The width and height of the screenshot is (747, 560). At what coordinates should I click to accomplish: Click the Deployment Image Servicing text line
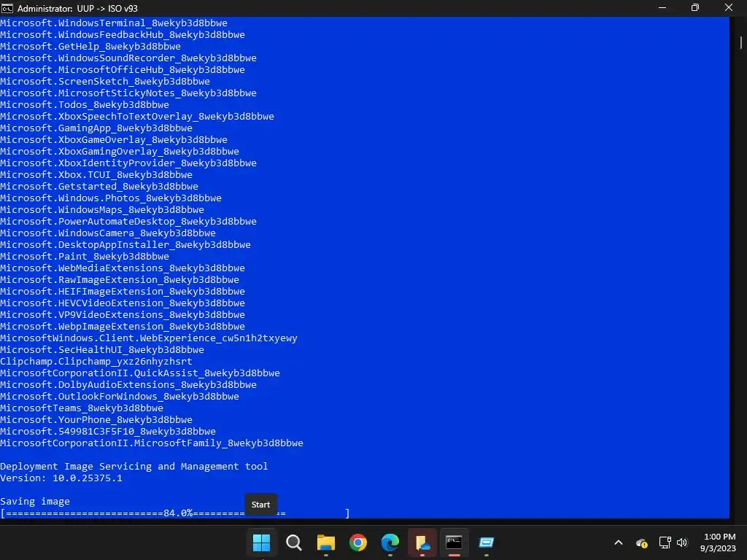click(134, 466)
